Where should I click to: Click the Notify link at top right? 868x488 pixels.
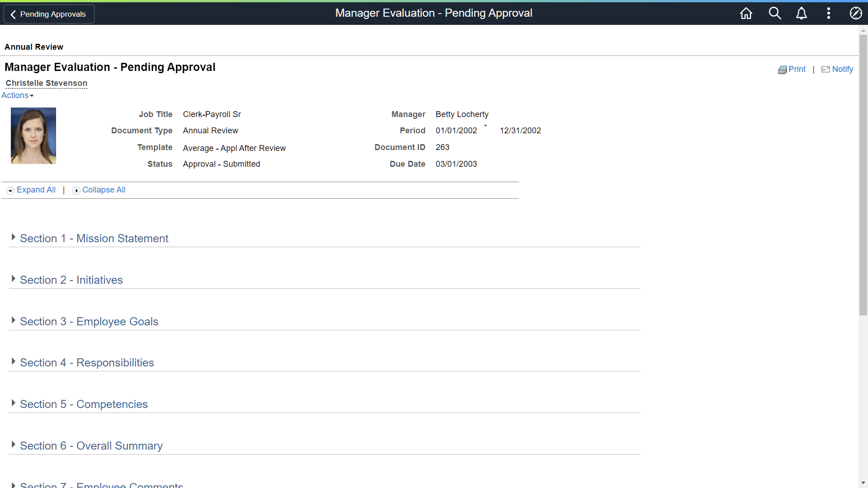tap(842, 69)
